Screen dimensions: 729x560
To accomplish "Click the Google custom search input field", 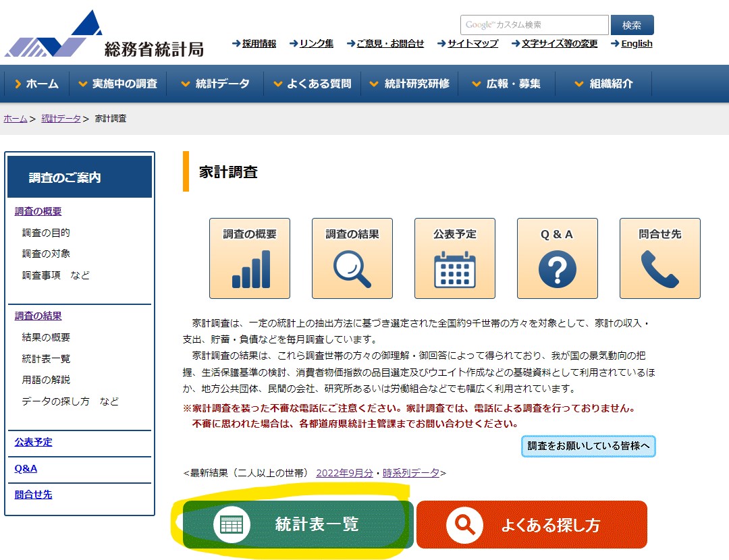I will coord(534,25).
